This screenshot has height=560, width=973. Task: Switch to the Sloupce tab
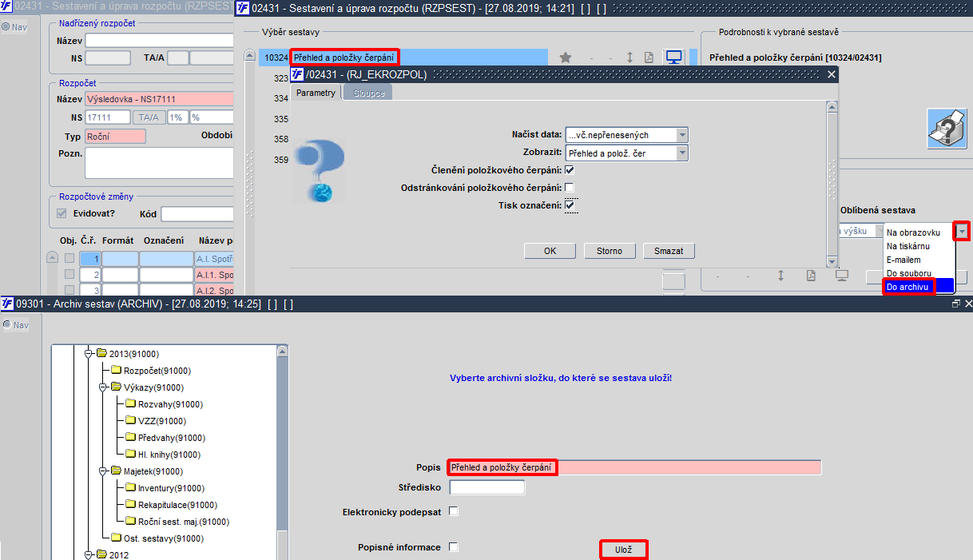[x=369, y=93]
